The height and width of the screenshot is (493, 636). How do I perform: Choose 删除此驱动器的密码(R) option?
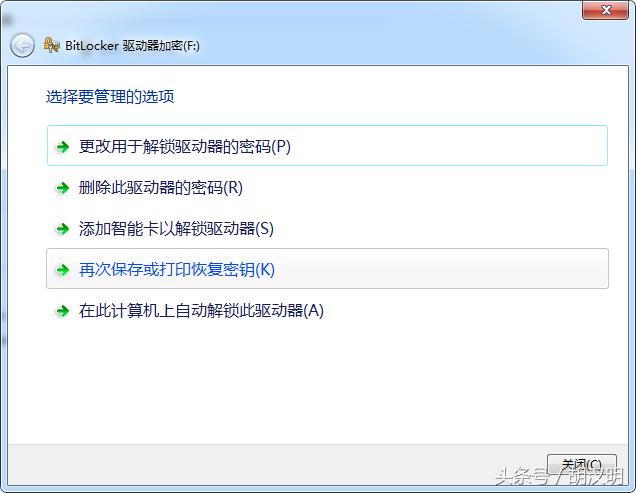tap(327, 187)
